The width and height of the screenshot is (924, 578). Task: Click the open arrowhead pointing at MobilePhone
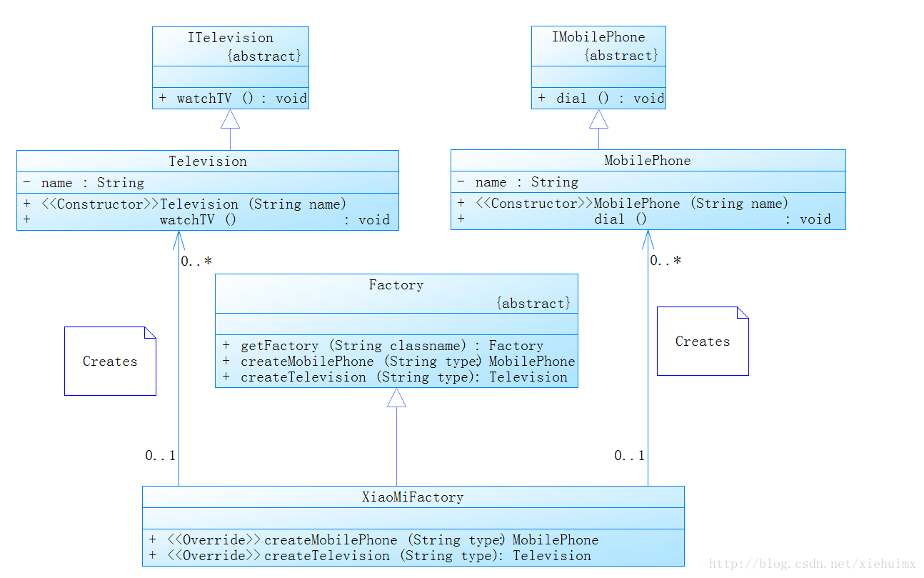point(648,240)
